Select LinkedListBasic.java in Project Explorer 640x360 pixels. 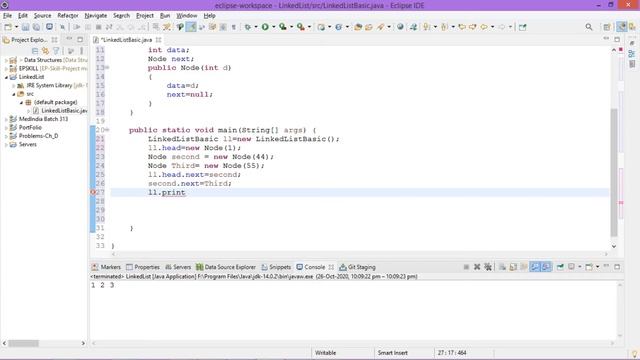(60, 111)
